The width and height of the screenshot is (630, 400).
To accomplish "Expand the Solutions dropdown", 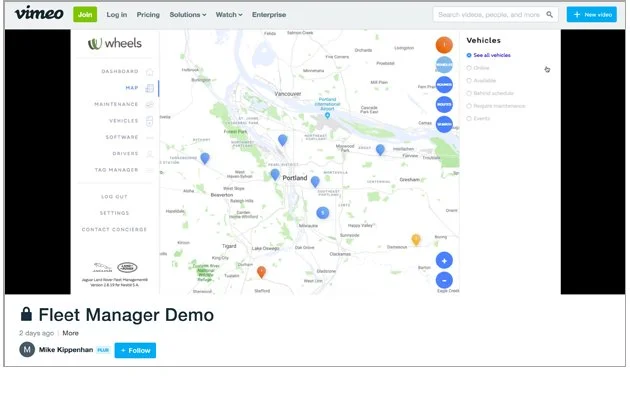I will pyautogui.click(x=188, y=14).
